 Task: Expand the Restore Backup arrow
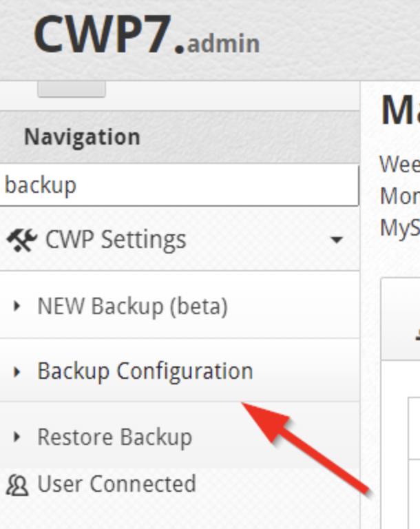click(x=17, y=437)
